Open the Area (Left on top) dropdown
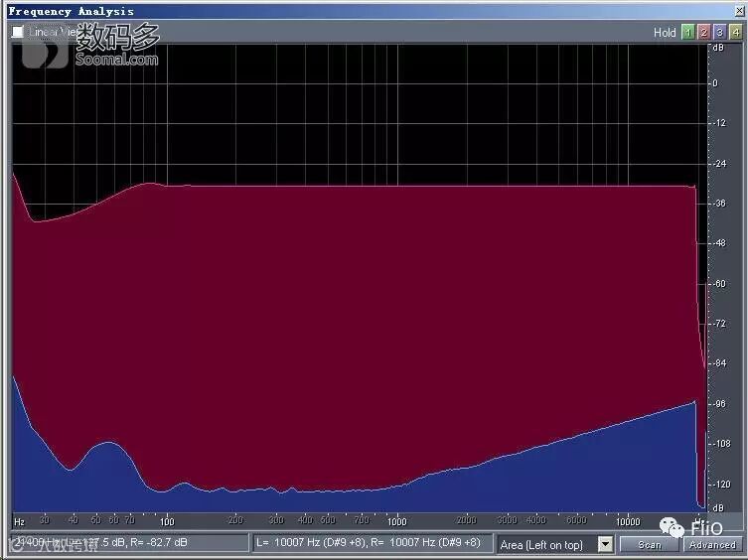Screen dimensions: 748x560 click(605, 544)
